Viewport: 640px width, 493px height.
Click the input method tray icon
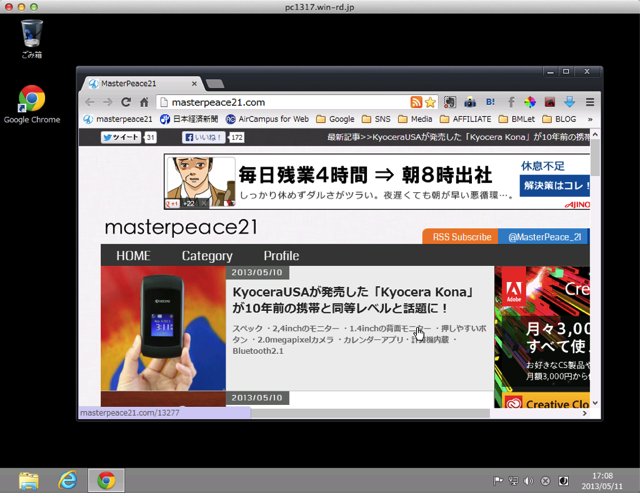pos(563,481)
